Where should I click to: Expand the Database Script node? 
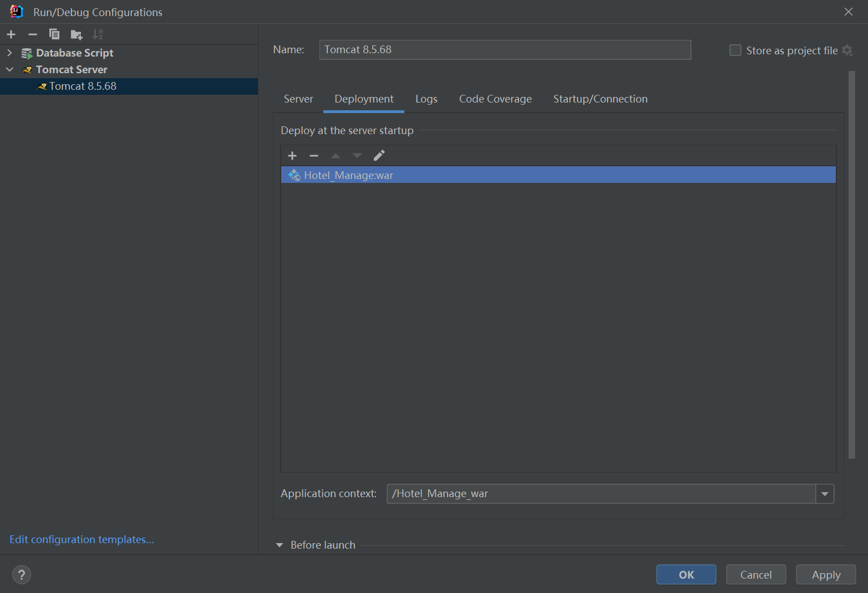[9, 53]
